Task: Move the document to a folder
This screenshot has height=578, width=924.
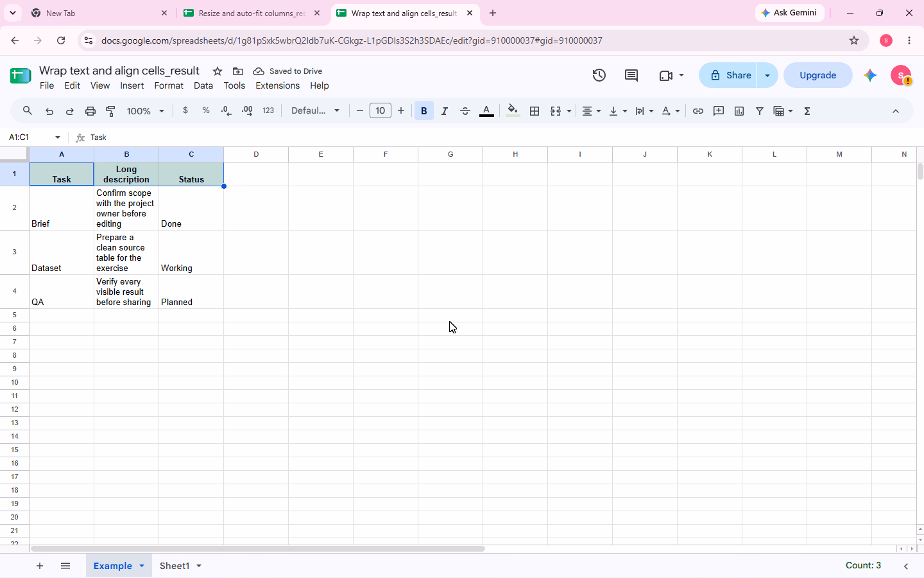Action: (x=238, y=71)
